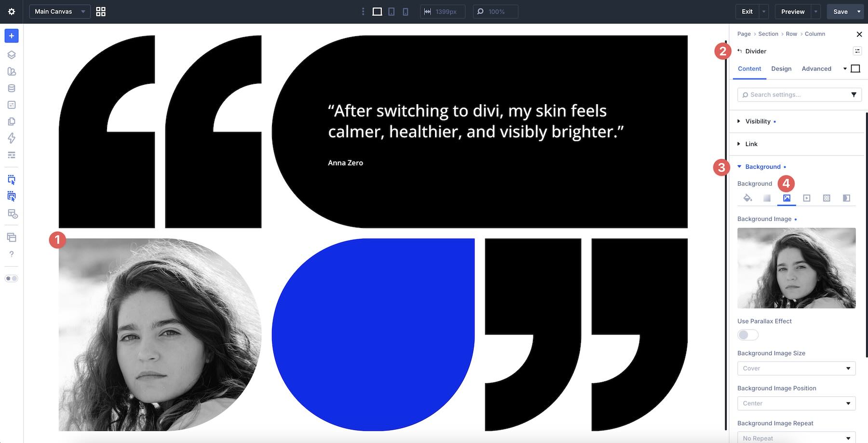Close the Divider settings panel
The height and width of the screenshot is (443, 868).
click(x=859, y=34)
